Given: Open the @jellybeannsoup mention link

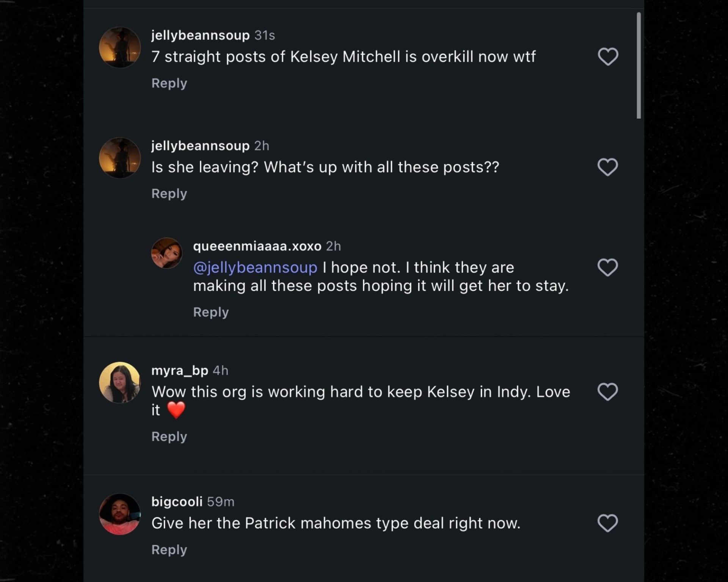Looking at the screenshot, I should click(255, 268).
